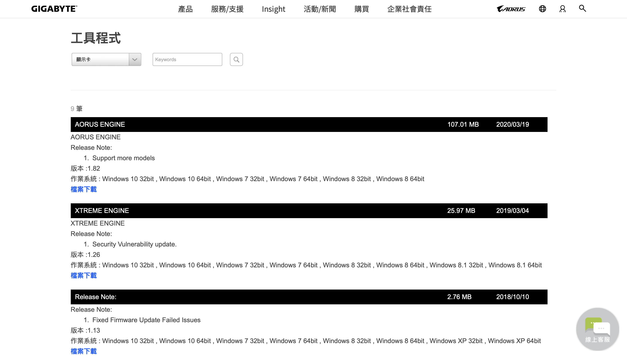The height and width of the screenshot is (364, 627).
Task: Focus the Keywords search field
Action: point(187,59)
